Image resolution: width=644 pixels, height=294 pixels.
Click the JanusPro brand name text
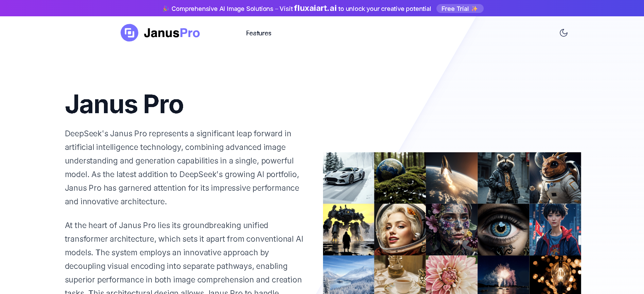pyautogui.click(x=172, y=33)
